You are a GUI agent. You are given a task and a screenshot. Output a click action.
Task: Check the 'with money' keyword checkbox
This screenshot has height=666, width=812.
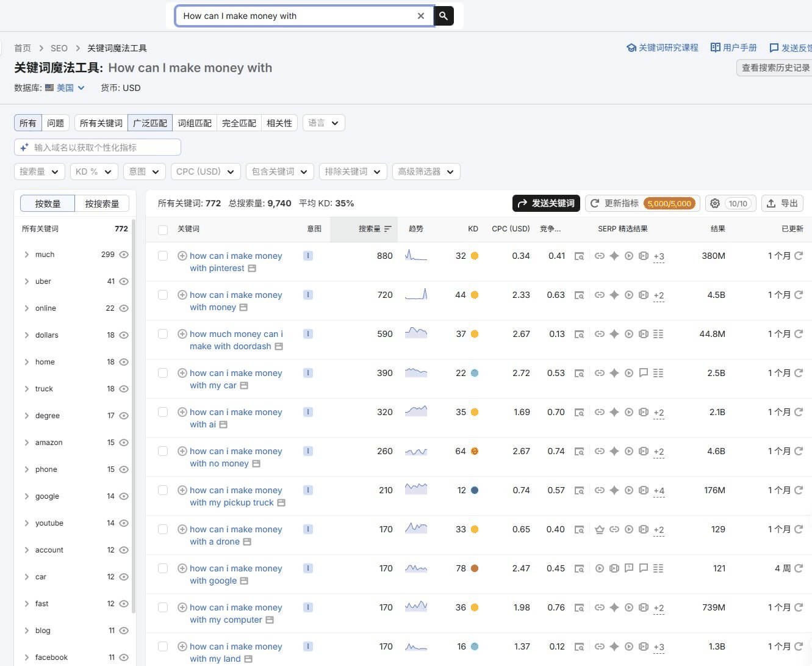click(163, 295)
